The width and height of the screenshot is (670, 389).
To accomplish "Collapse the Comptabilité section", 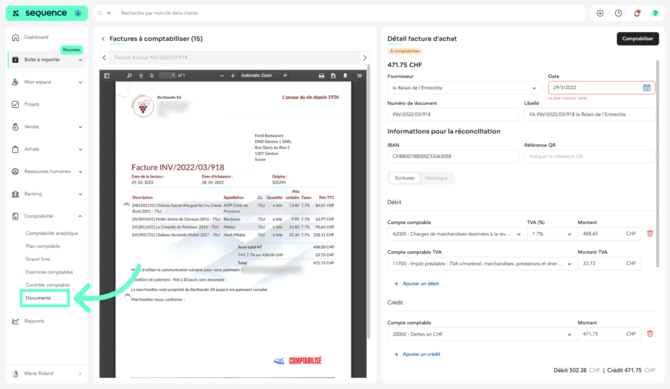I will pos(80,216).
